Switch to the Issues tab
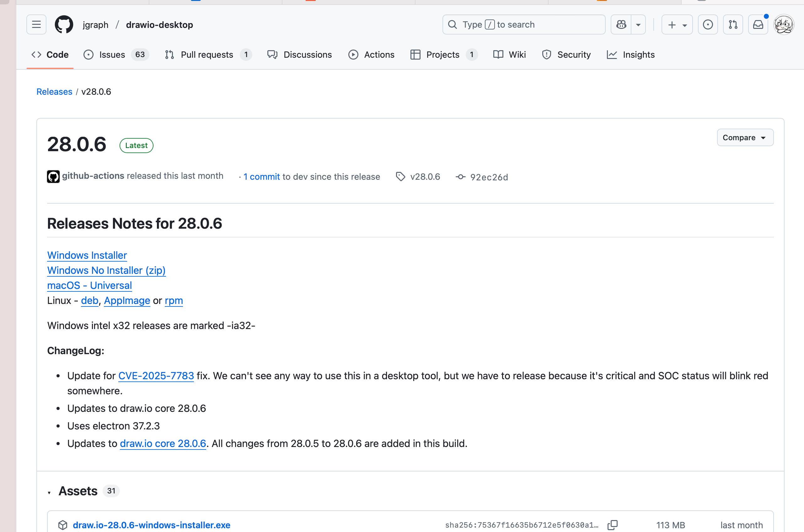The height and width of the screenshot is (532, 804). 112,55
